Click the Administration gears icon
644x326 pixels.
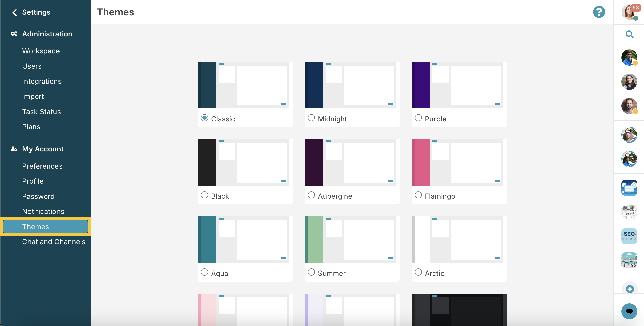coord(14,34)
